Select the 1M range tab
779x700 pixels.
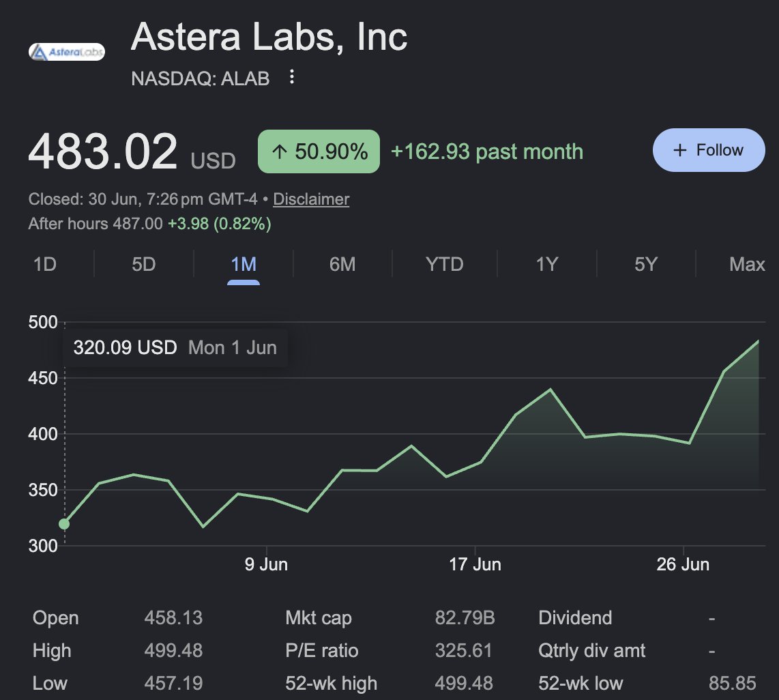click(x=244, y=264)
